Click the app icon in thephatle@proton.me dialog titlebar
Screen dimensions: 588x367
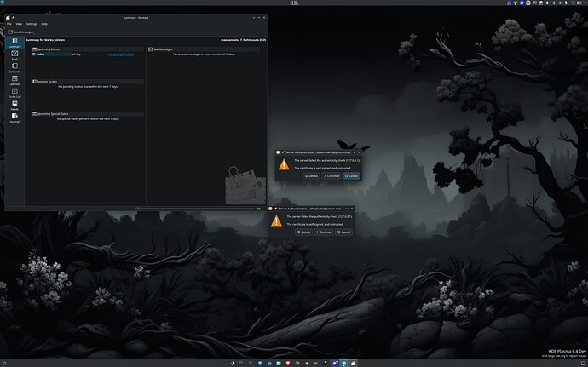coord(270,209)
